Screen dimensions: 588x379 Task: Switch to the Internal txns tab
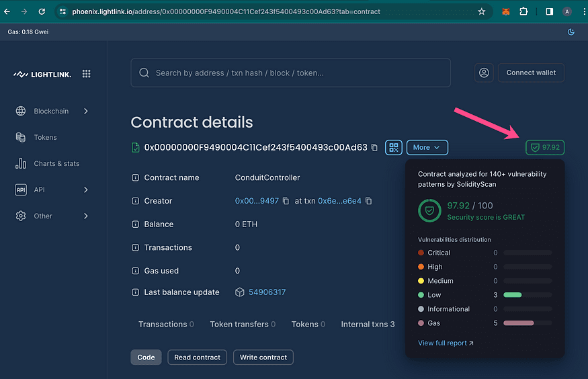368,325
